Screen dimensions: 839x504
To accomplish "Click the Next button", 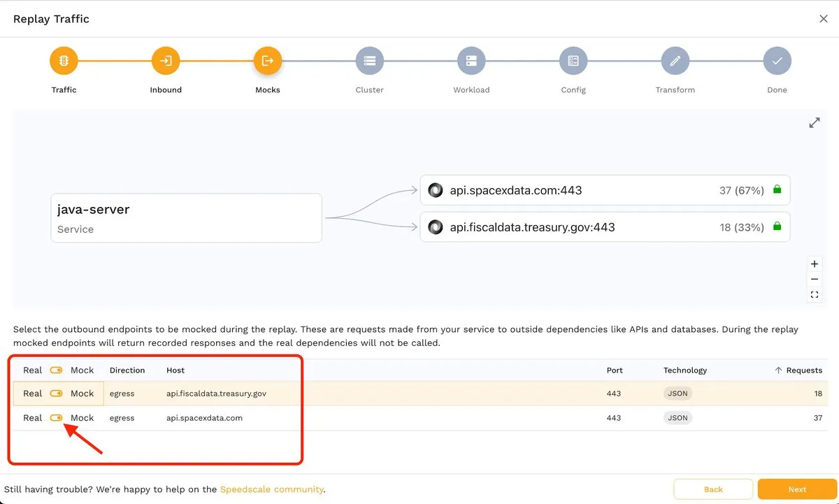I will click(x=797, y=489).
